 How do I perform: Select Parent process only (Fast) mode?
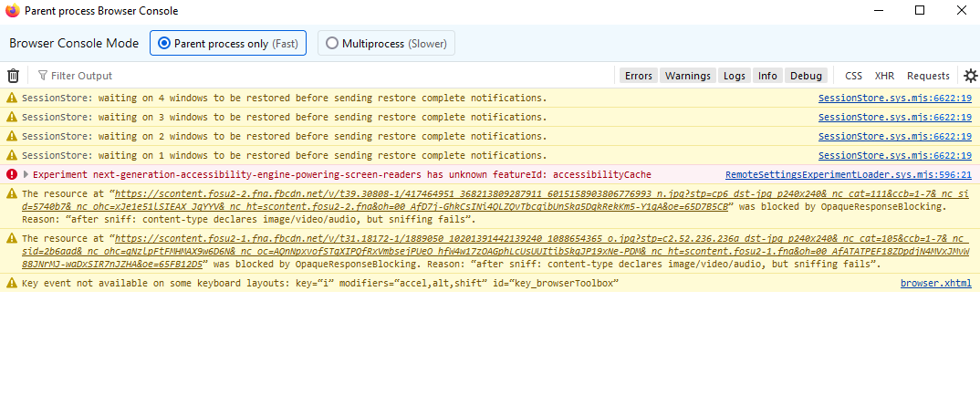[x=228, y=43]
